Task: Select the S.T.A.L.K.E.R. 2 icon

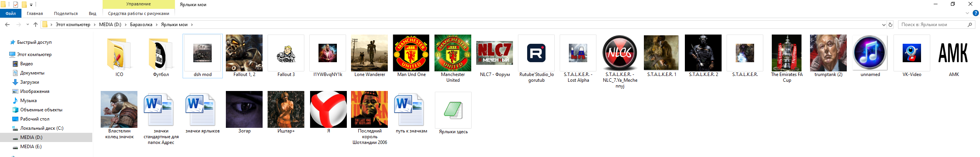Action: point(703,53)
